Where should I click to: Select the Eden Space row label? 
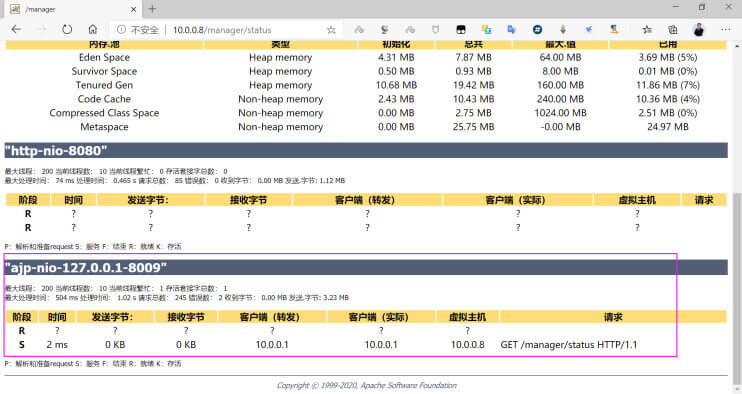click(x=104, y=57)
